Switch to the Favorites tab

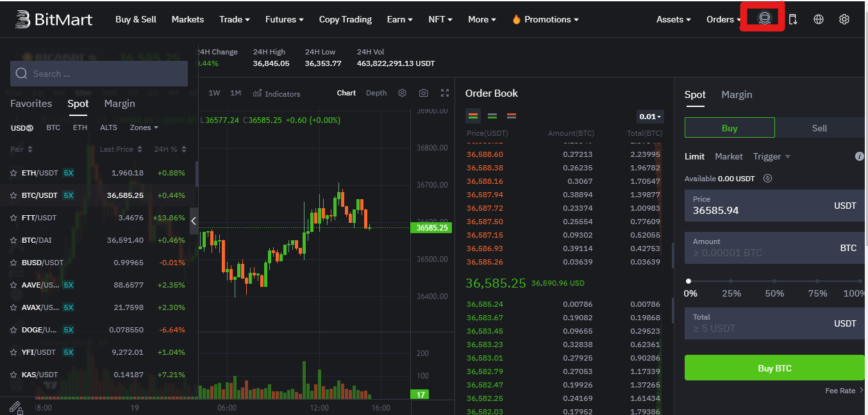click(x=31, y=104)
